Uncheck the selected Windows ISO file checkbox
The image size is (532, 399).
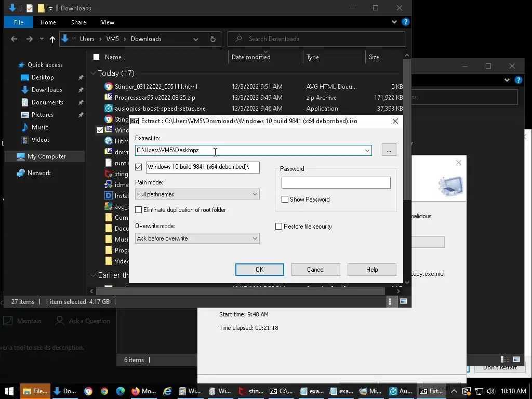pos(100,130)
